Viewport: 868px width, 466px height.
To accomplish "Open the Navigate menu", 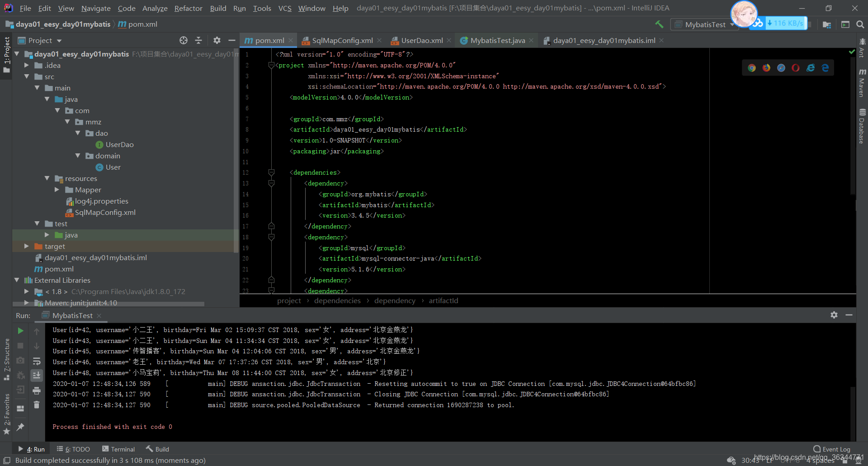I will (96, 8).
